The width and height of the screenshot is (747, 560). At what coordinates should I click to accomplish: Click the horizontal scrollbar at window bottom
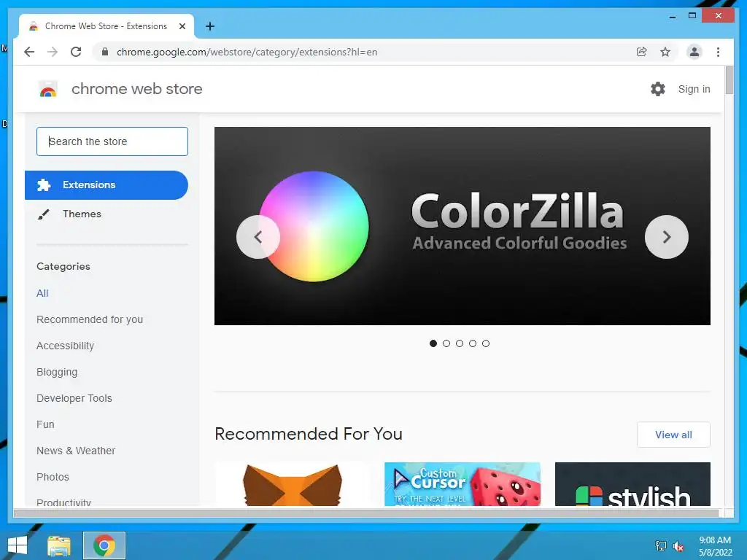366,513
